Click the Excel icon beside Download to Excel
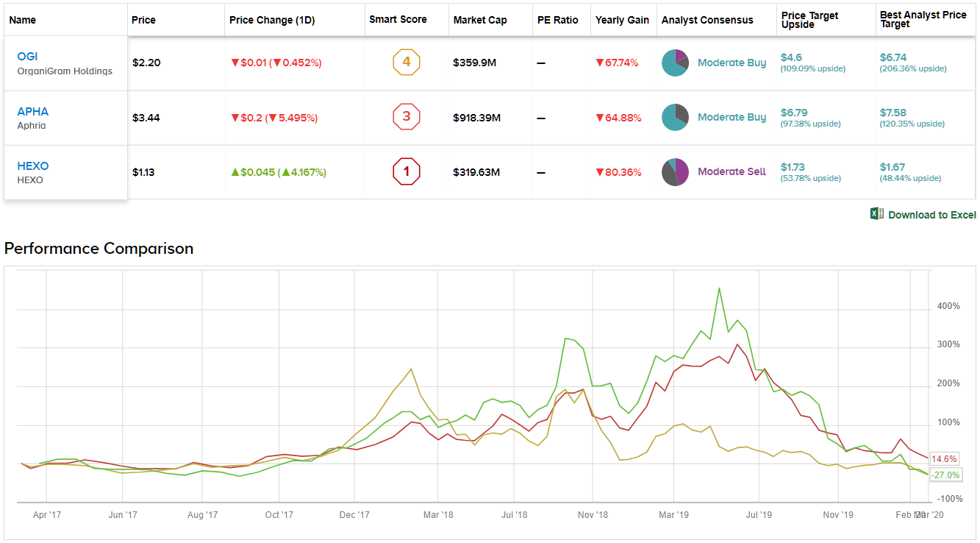The height and width of the screenshot is (543, 980). click(x=876, y=214)
